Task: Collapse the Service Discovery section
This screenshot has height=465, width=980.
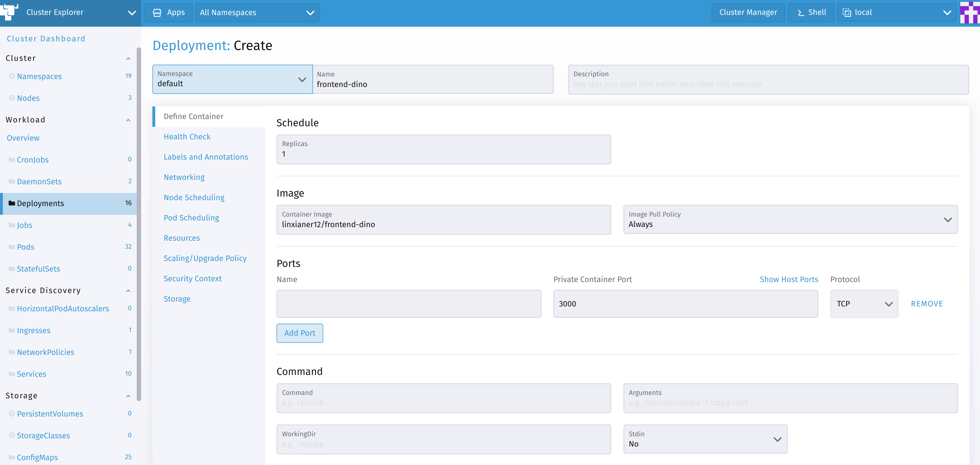Action: [x=128, y=291]
